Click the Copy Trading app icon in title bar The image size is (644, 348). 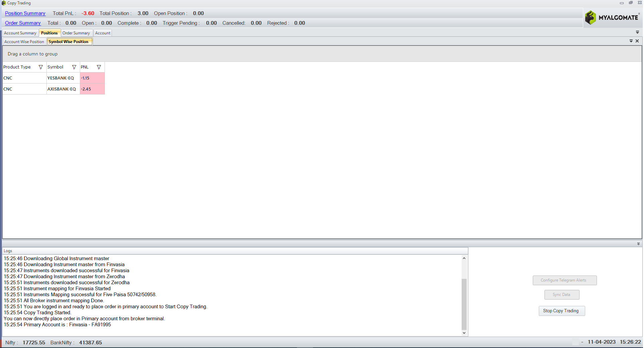pos(4,3)
